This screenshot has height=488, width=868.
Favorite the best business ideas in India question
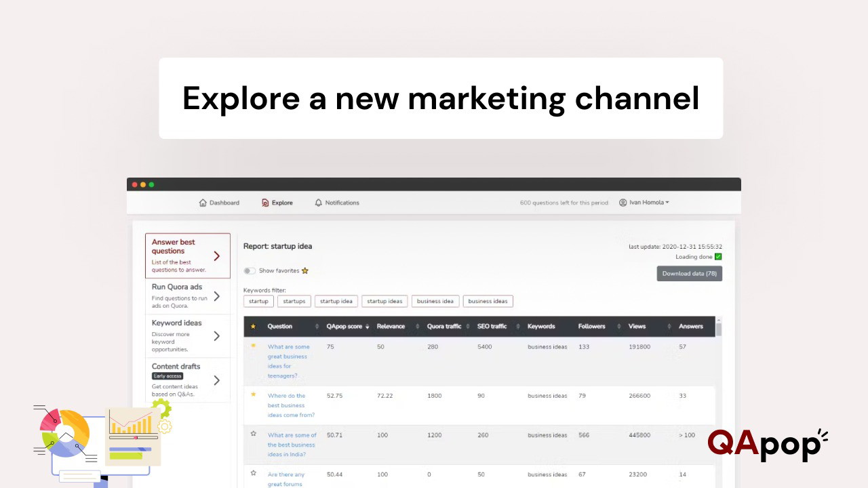[x=254, y=434]
